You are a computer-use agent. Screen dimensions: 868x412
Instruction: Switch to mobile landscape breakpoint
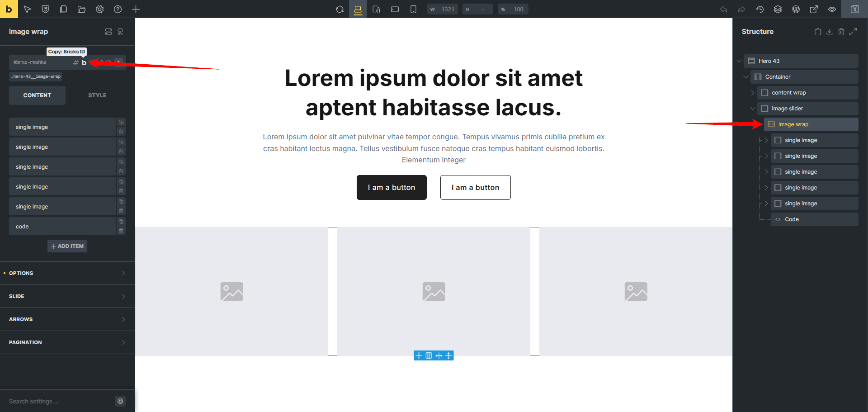395,9
